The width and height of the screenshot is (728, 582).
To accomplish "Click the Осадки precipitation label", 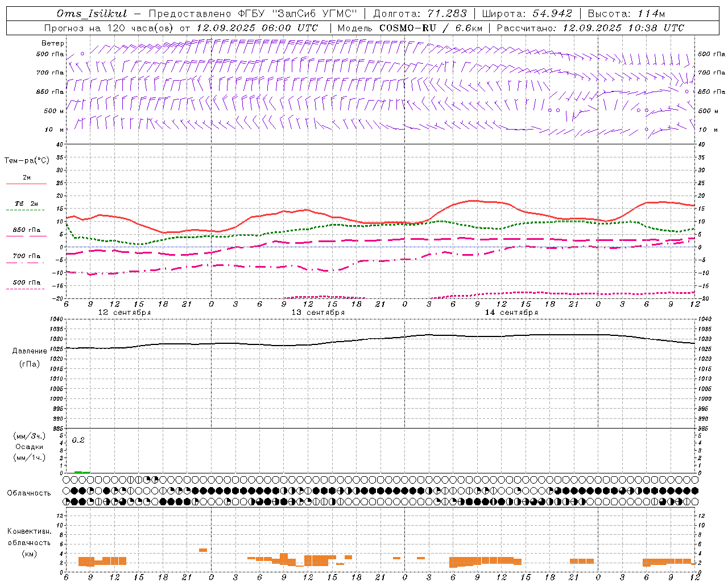I will 29,447.
